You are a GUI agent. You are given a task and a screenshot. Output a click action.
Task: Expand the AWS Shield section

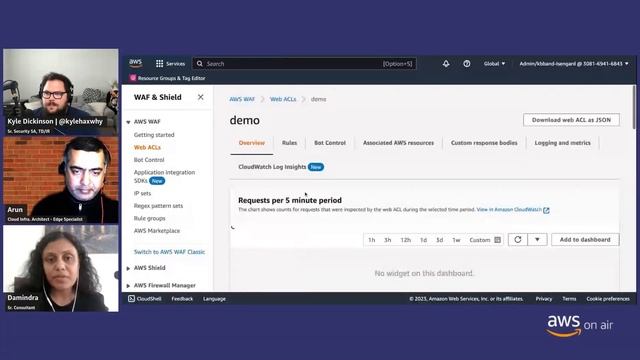[128, 268]
